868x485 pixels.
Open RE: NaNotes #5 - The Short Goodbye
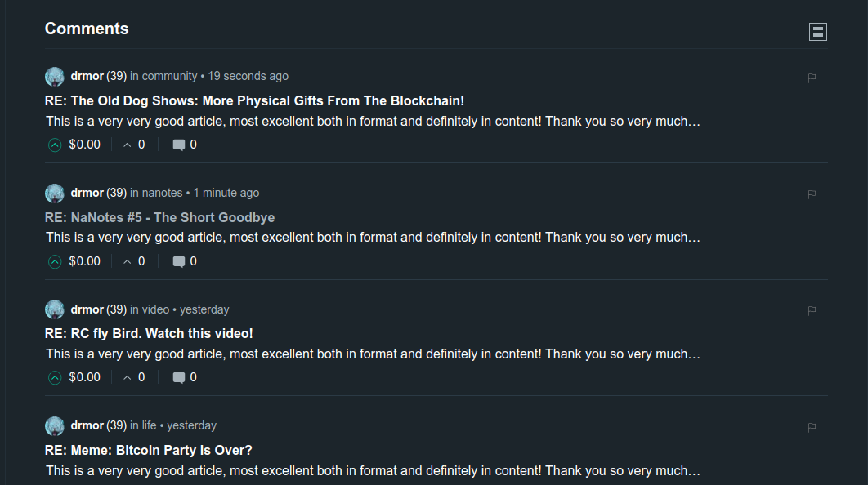(159, 217)
